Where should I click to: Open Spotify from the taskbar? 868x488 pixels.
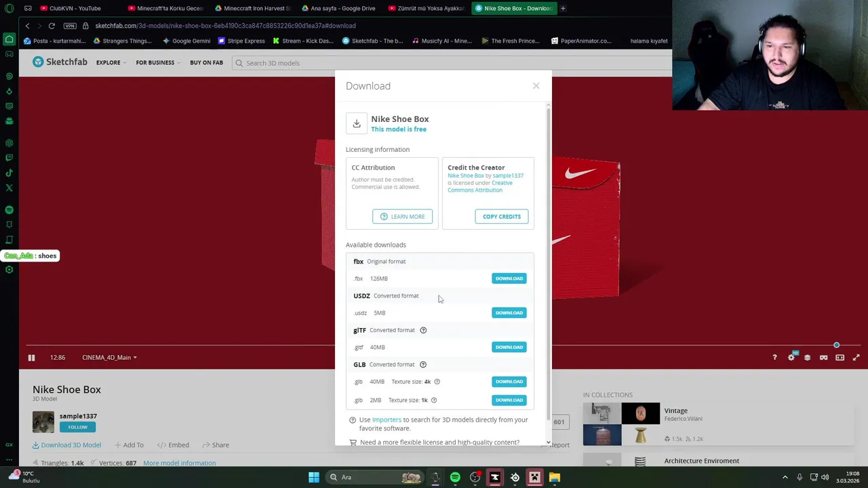point(455,477)
